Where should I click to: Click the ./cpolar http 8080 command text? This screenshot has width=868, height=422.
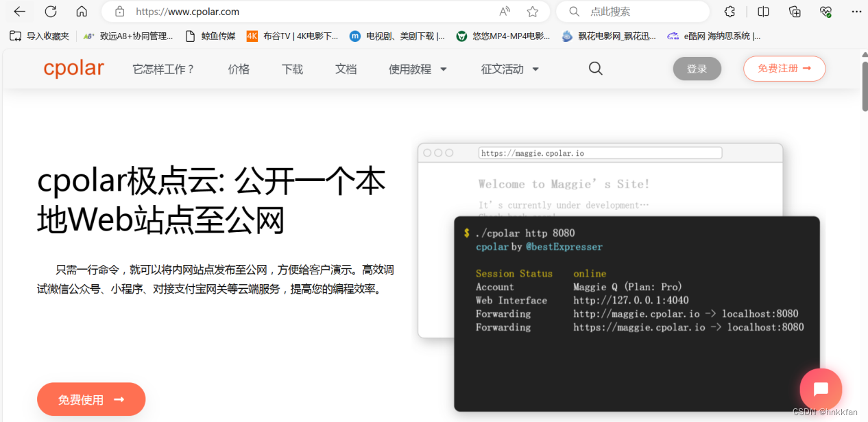(x=525, y=233)
